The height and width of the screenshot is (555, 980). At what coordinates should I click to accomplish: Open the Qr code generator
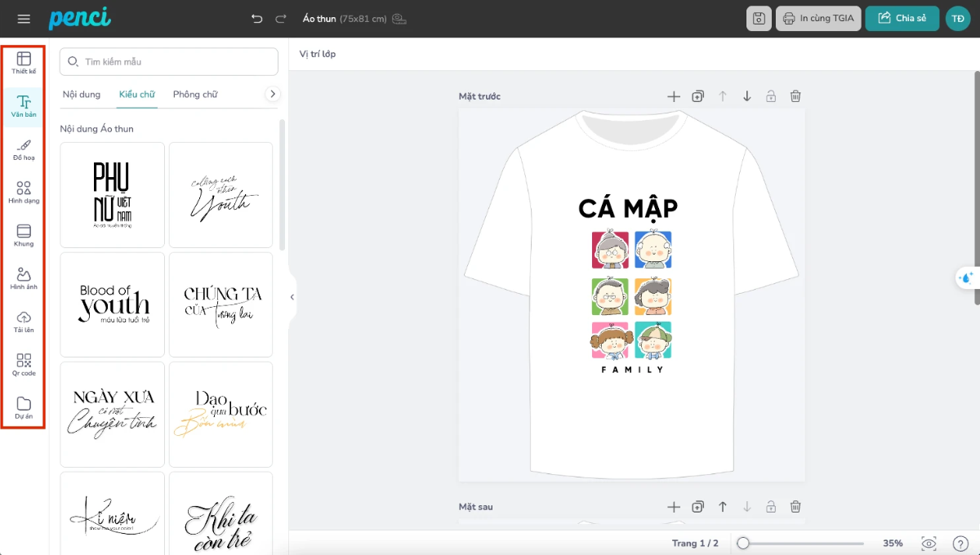[24, 365]
